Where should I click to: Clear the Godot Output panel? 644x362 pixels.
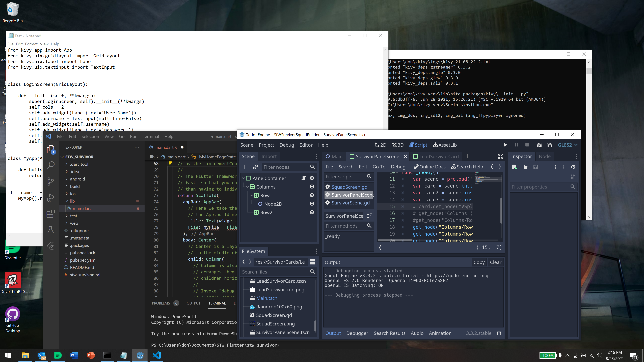[x=496, y=262]
